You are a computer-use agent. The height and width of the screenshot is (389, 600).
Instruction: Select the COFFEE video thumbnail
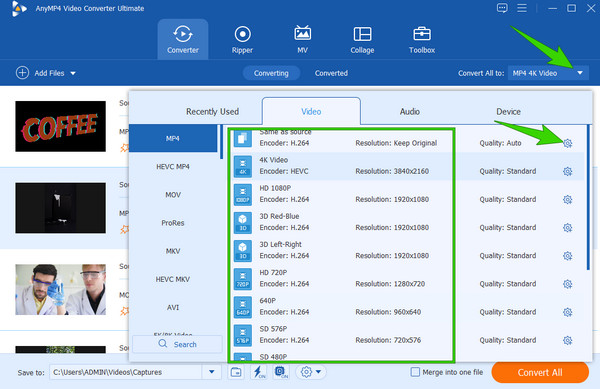[x=60, y=126]
